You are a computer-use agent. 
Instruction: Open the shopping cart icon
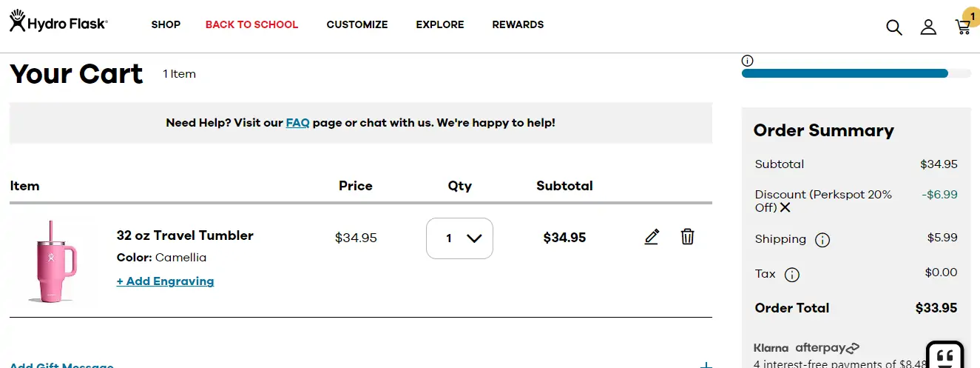click(962, 27)
